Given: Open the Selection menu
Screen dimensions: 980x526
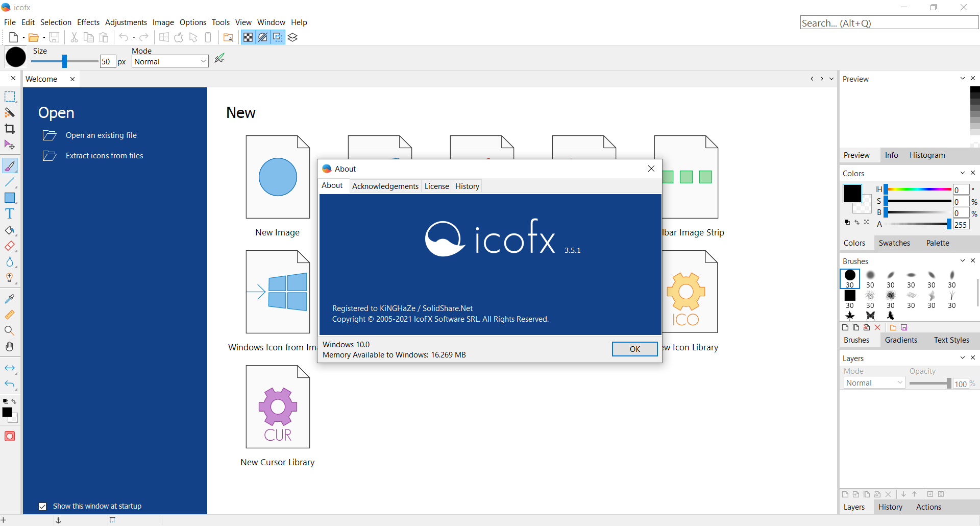Looking at the screenshot, I should [x=56, y=22].
